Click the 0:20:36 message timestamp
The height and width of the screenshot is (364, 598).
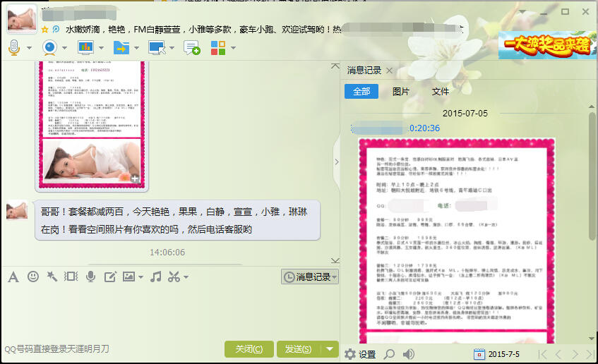click(424, 128)
